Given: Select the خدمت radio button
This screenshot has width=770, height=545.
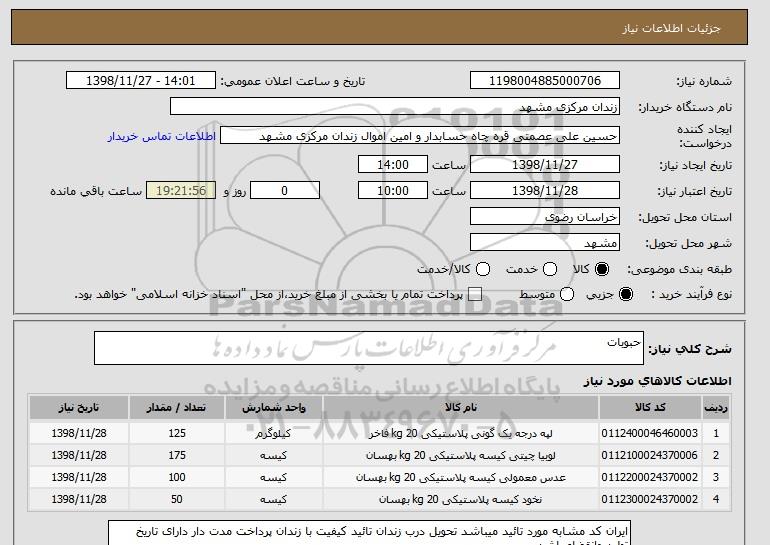Looking at the screenshot, I should click(550, 269).
